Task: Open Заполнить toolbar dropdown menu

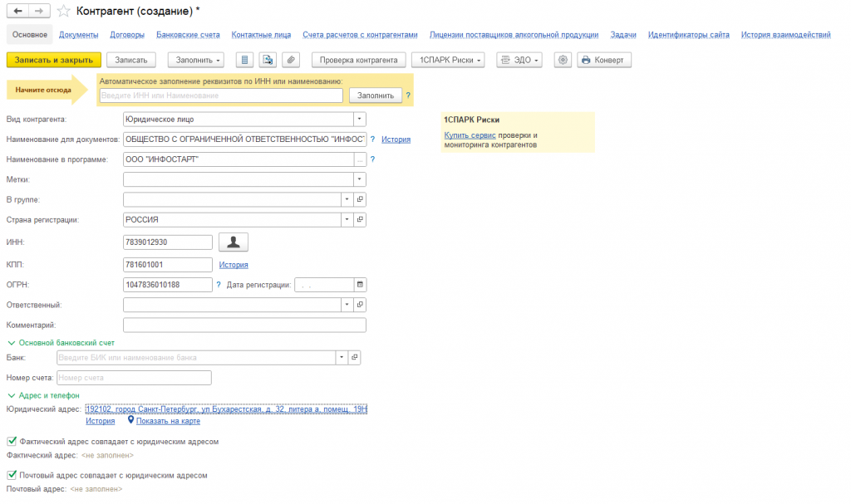Action: [196, 61]
